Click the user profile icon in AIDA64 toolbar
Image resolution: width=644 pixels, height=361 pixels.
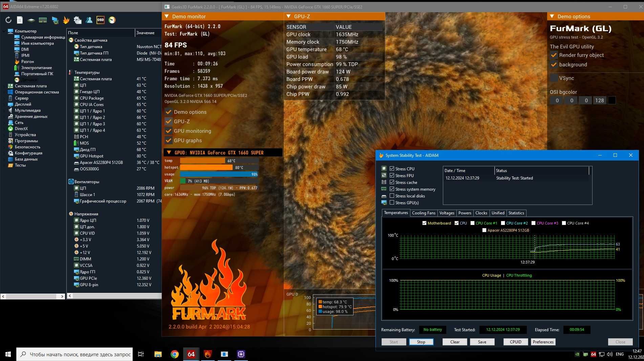pos(89,20)
